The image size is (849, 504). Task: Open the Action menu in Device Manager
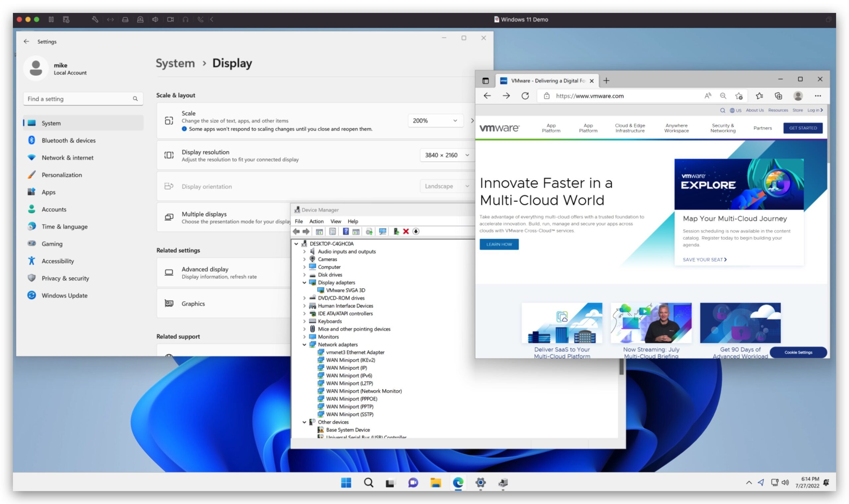[316, 221]
